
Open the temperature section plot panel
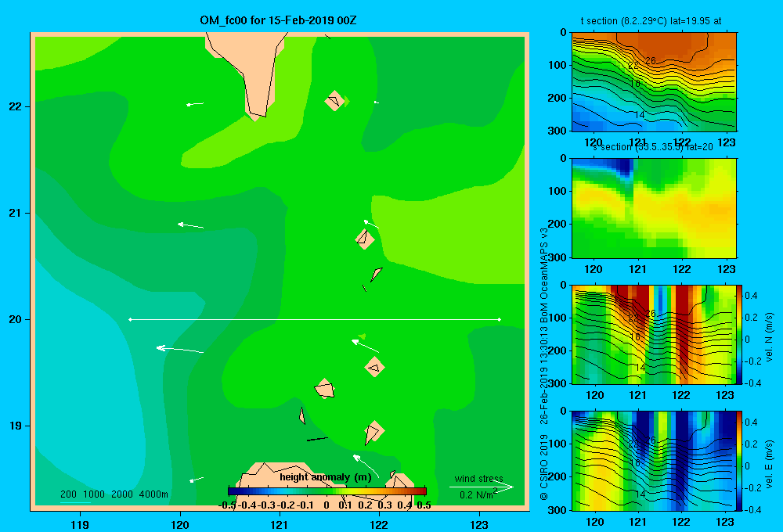click(x=654, y=82)
